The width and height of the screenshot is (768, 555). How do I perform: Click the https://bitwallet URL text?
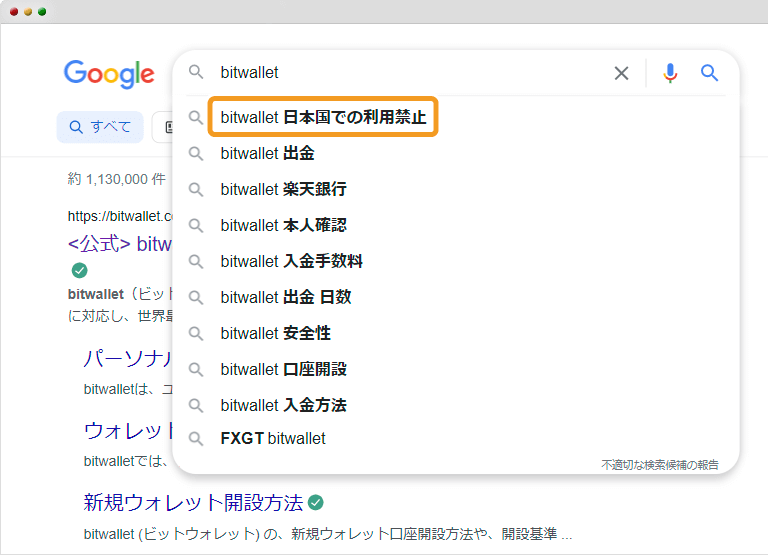(x=120, y=216)
